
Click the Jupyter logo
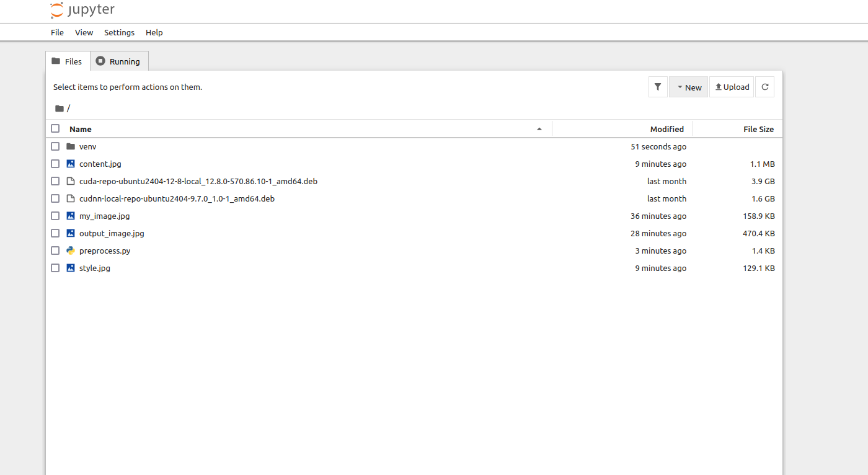[82, 11]
